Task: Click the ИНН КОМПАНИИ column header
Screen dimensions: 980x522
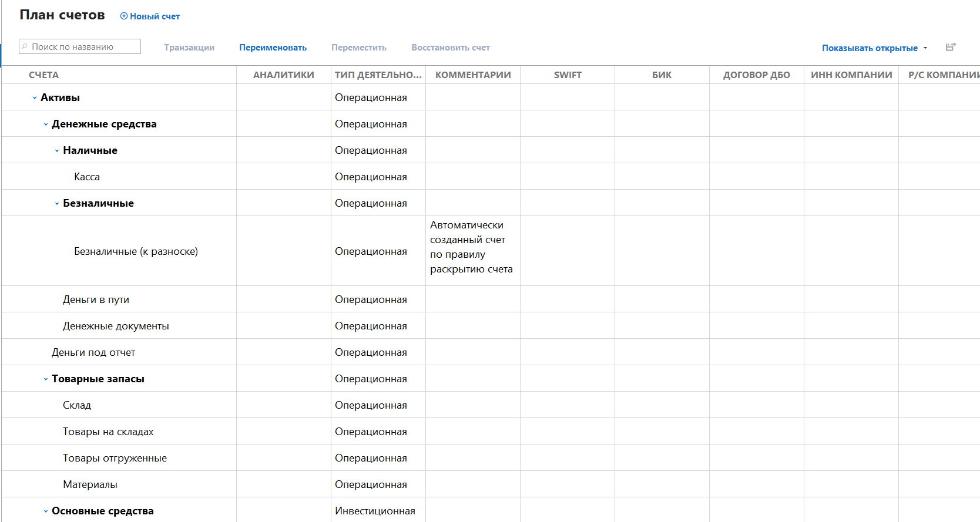Action: point(851,75)
